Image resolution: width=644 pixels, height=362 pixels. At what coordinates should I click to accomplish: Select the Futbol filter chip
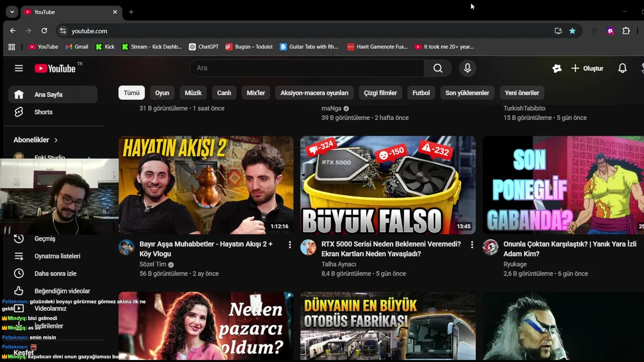pos(421,93)
